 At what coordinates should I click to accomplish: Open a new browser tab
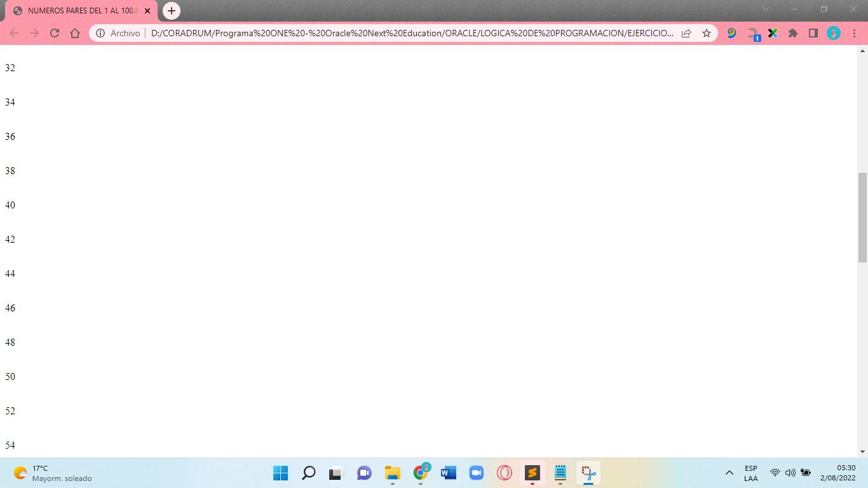tap(171, 11)
